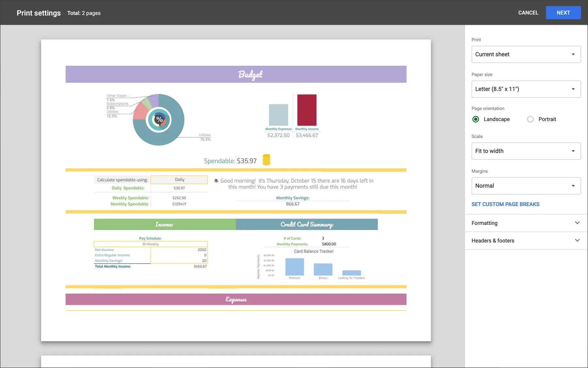The image size is (588, 368).
Task: Click the Monthly Spendable $1,094.17 value
Action: (179, 204)
